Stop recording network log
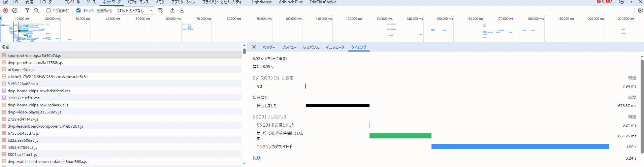 pyautogui.click(x=5, y=10)
